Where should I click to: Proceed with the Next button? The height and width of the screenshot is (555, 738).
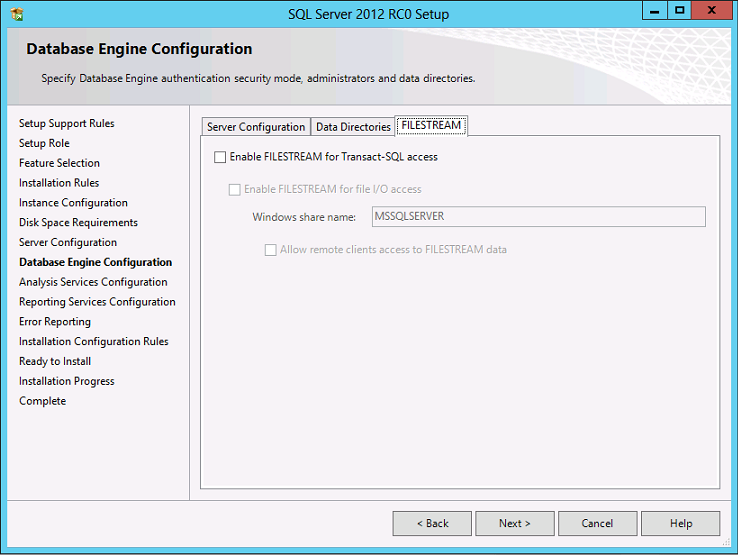tap(515, 523)
